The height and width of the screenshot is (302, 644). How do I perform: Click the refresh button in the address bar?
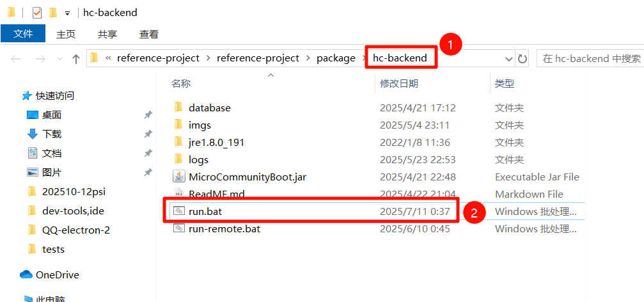[x=522, y=59]
